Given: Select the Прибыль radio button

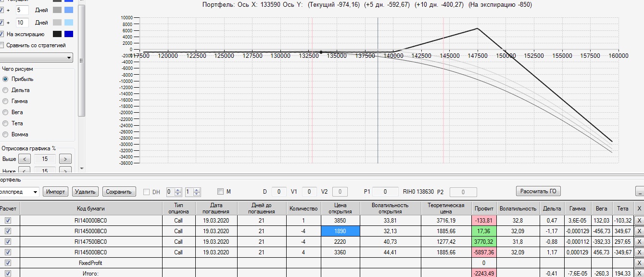Looking at the screenshot, I should [6, 79].
